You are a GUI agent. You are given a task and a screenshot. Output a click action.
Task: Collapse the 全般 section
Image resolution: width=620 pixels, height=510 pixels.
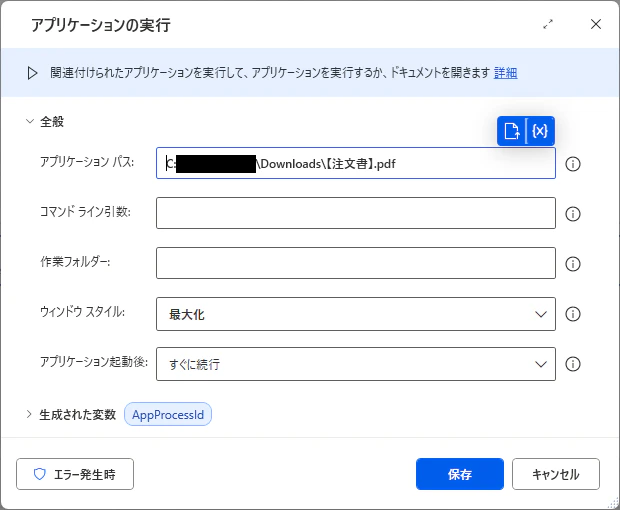pyautogui.click(x=30, y=121)
